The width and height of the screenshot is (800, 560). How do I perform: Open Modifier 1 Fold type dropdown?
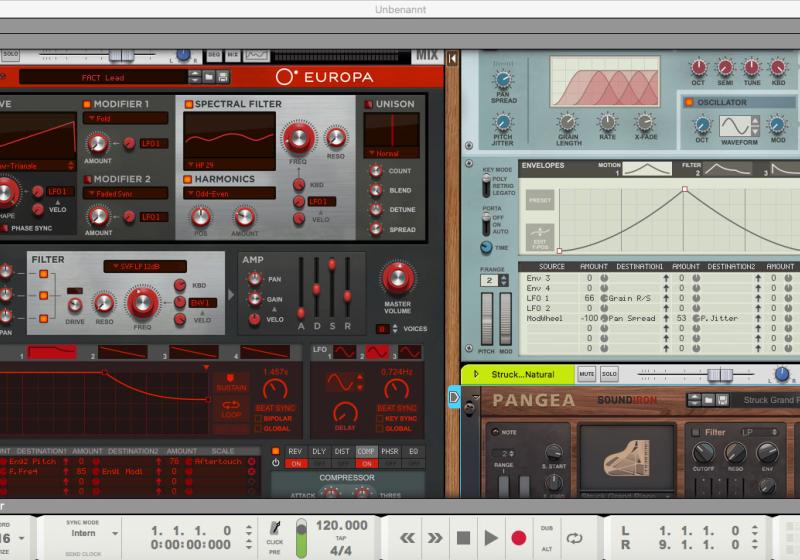click(x=126, y=118)
